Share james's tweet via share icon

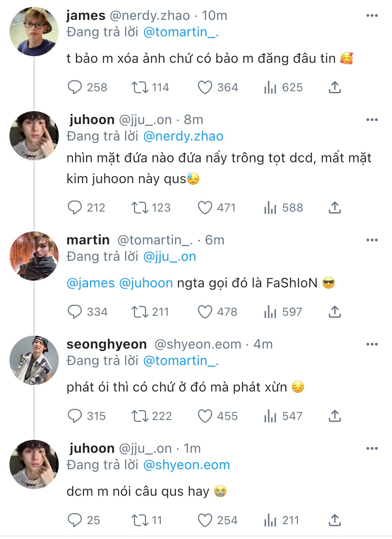[x=335, y=87]
